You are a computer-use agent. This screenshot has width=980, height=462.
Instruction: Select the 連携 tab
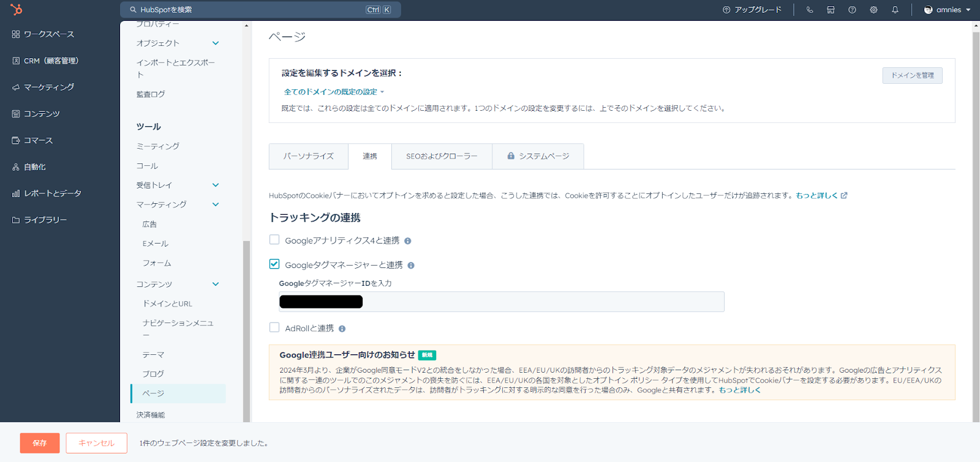tap(370, 156)
